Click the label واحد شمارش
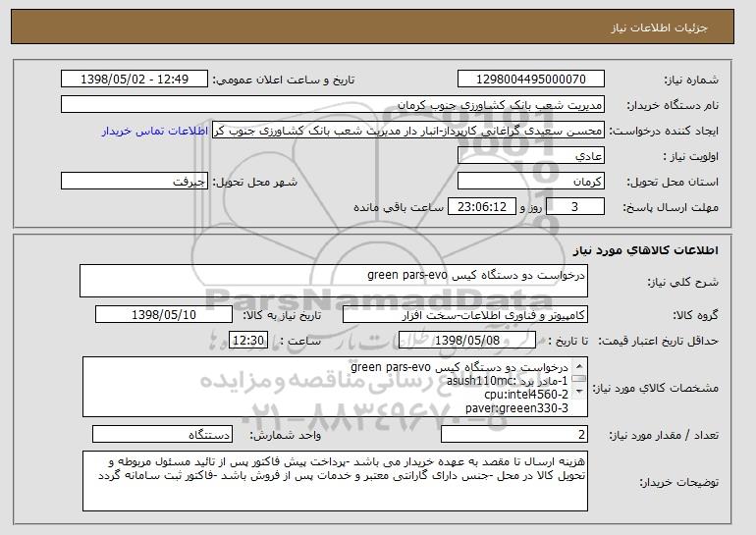 (x=286, y=435)
